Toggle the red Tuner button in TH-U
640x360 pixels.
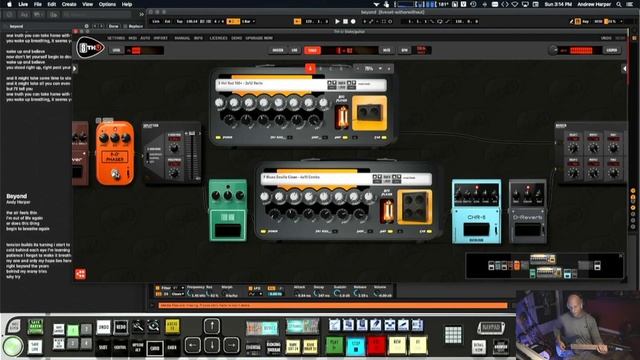(x=312, y=50)
